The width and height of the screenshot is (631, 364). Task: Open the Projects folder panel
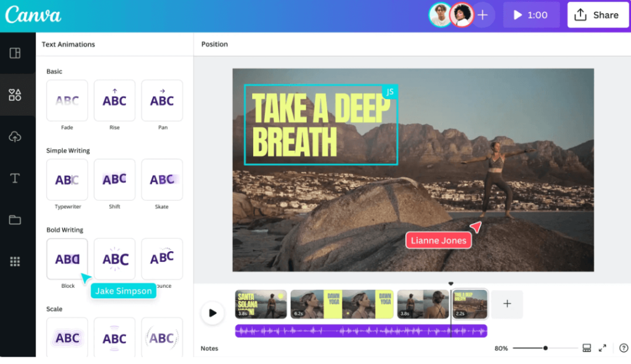17,220
